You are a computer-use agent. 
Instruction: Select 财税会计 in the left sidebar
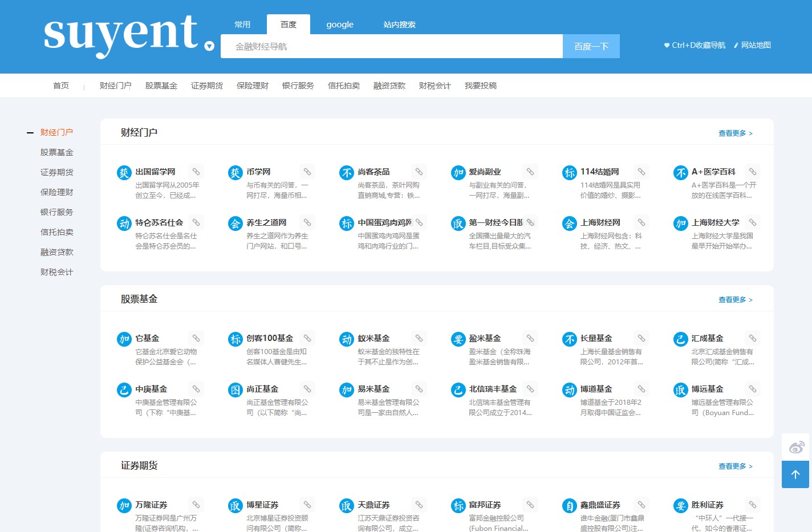tap(56, 272)
